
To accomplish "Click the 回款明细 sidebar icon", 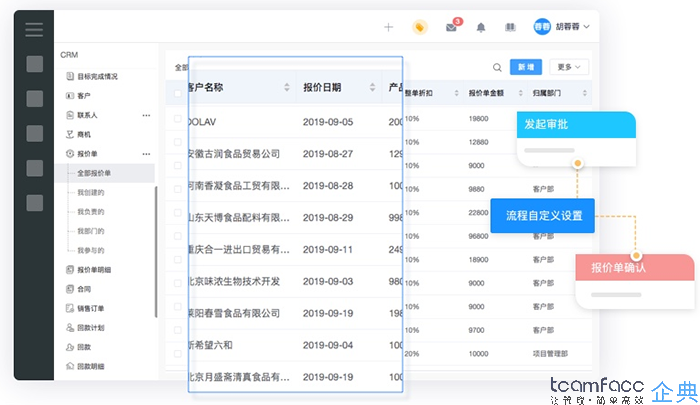I will 70,366.
